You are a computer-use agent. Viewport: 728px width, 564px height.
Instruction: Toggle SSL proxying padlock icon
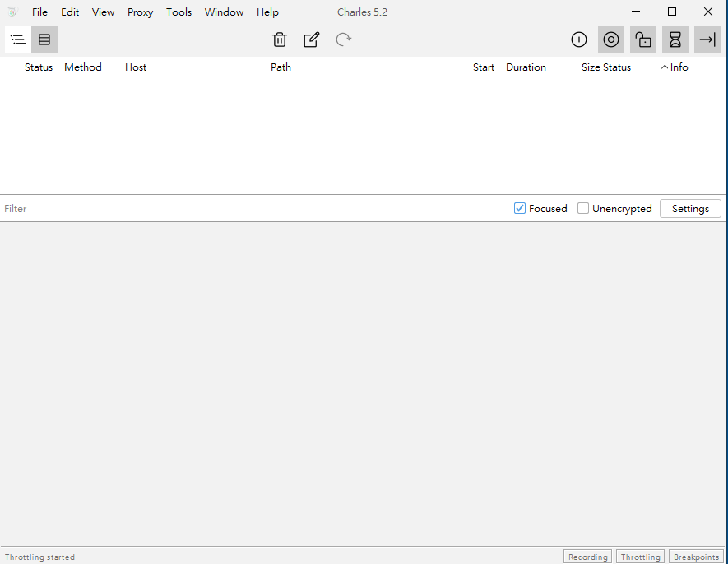pos(643,39)
